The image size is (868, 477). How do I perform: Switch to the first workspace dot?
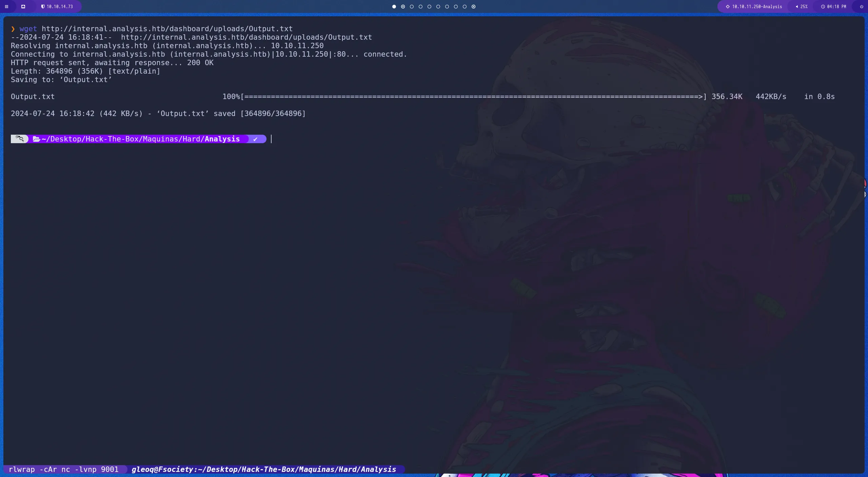(394, 6)
